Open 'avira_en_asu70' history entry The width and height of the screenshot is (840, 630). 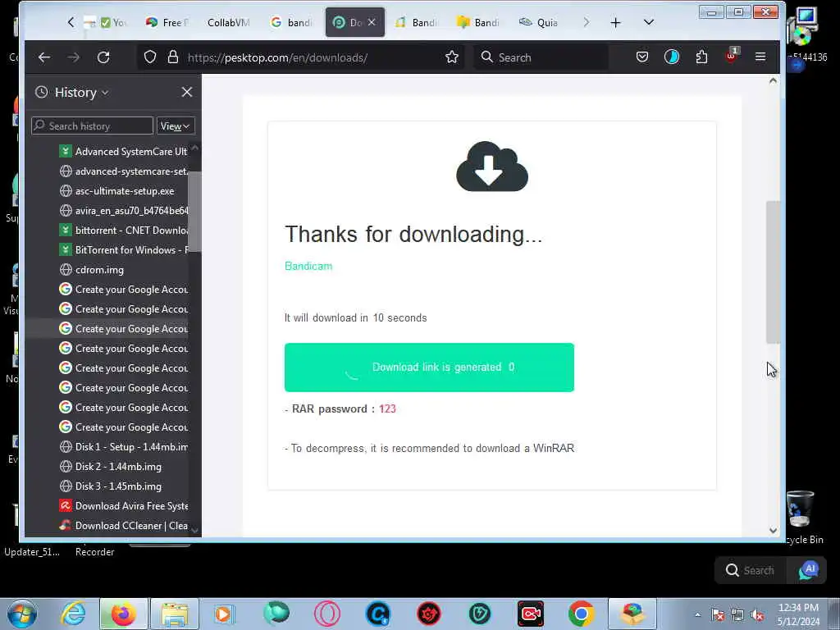pyautogui.click(x=123, y=211)
